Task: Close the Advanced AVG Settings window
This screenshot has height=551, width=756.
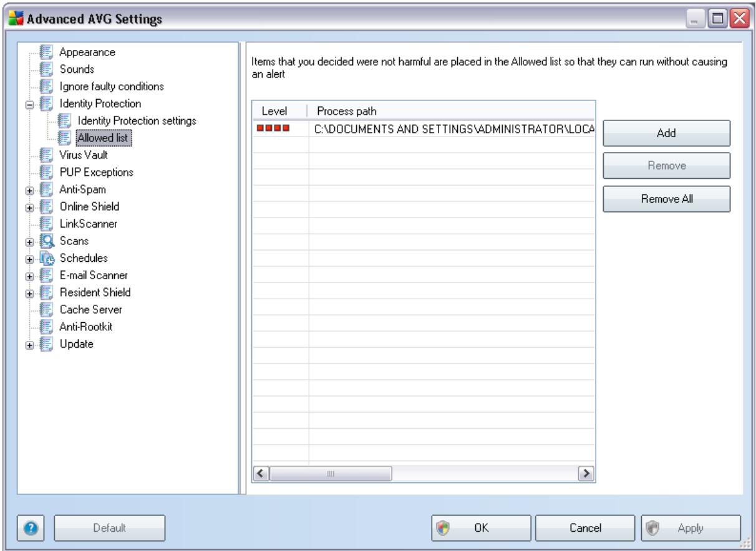Action: (x=739, y=20)
